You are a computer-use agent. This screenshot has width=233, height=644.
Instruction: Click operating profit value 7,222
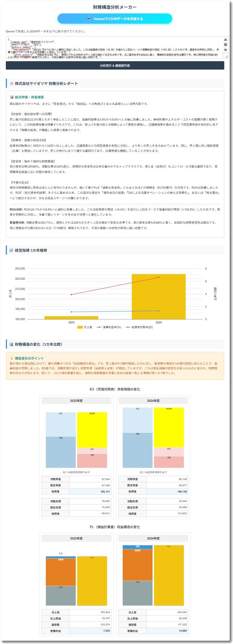(x=106, y=631)
